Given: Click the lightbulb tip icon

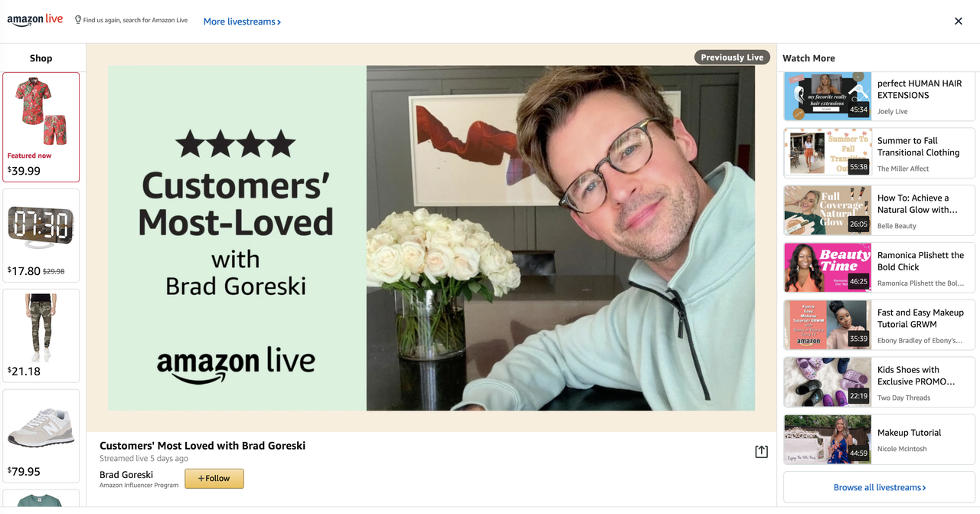Looking at the screenshot, I should [x=78, y=20].
